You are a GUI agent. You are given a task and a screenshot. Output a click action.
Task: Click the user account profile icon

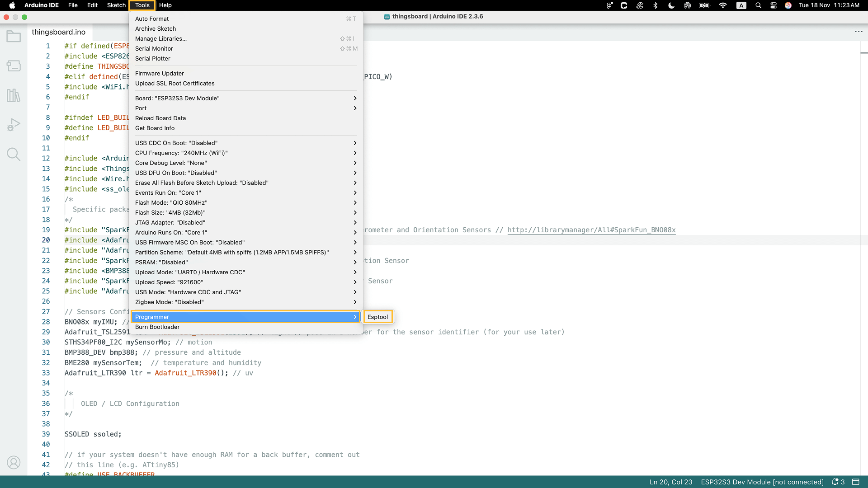14,463
